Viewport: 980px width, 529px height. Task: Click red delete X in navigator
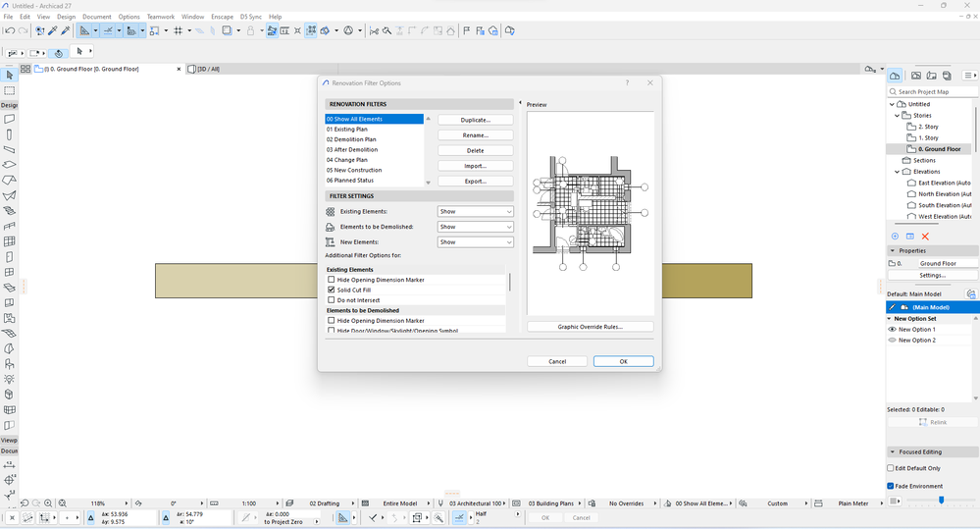(925, 237)
